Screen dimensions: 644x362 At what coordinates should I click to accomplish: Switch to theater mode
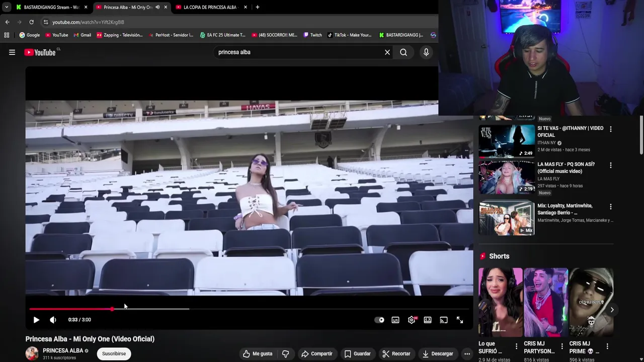(x=428, y=320)
